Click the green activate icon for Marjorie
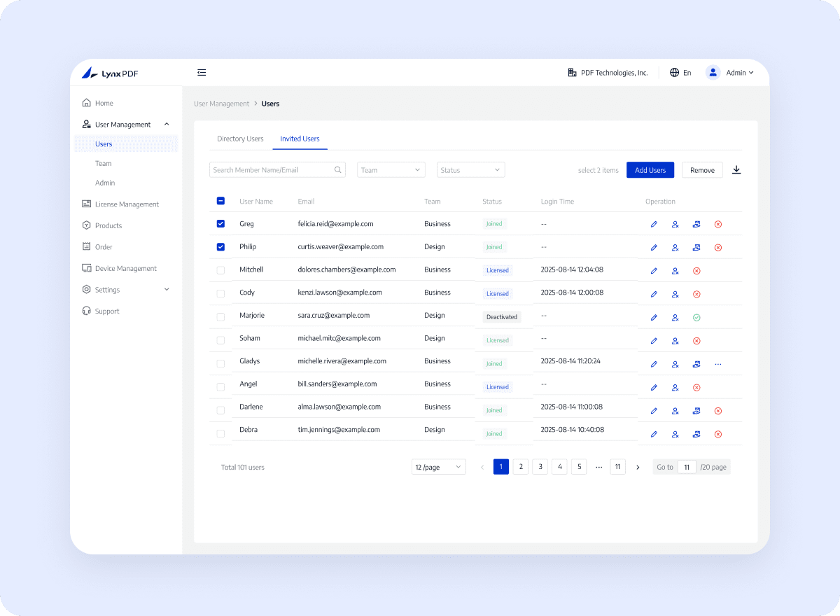The height and width of the screenshot is (616, 840). [696, 318]
